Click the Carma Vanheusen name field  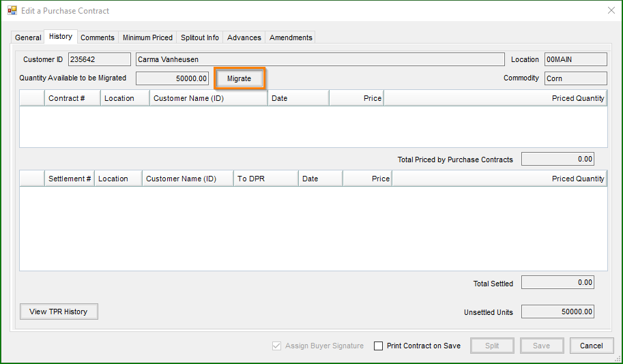[x=320, y=59]
